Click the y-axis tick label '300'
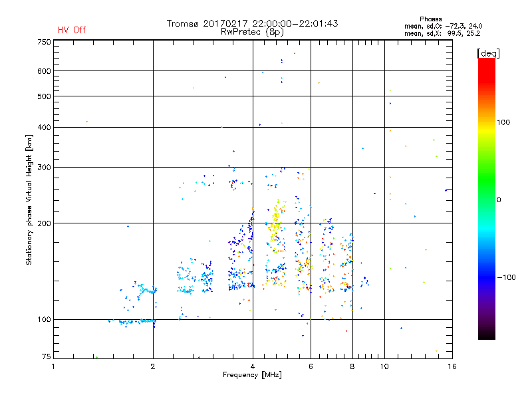 pyautogui.click(x=44, y=168)
